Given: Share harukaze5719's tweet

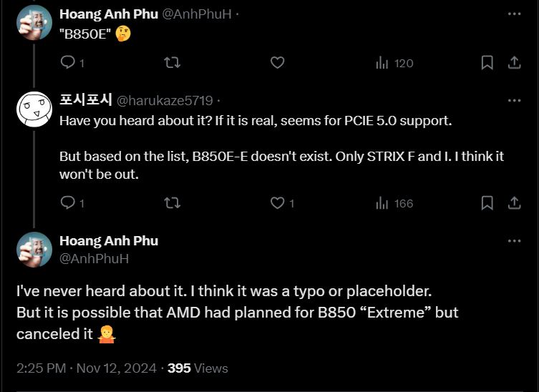Looking at the screenshot, I should [514, 203].
